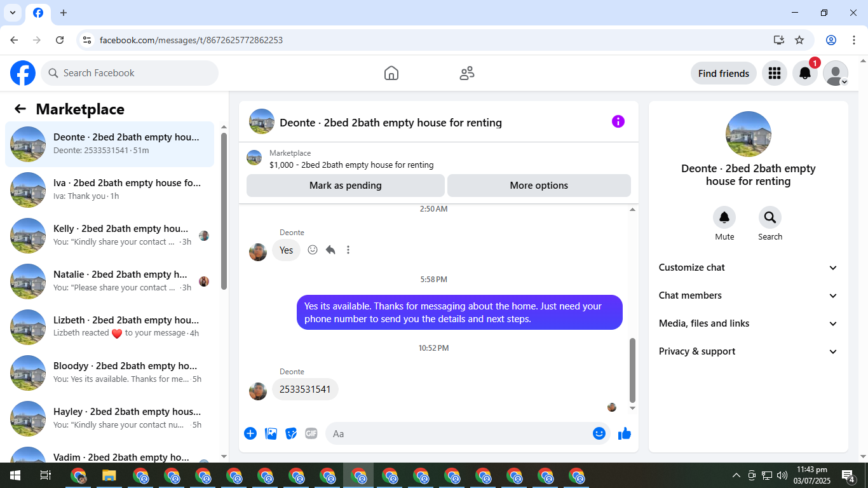Attach a file with photo icon
Viewport: 868px width, 488px height.
click(x=271, y=433)
